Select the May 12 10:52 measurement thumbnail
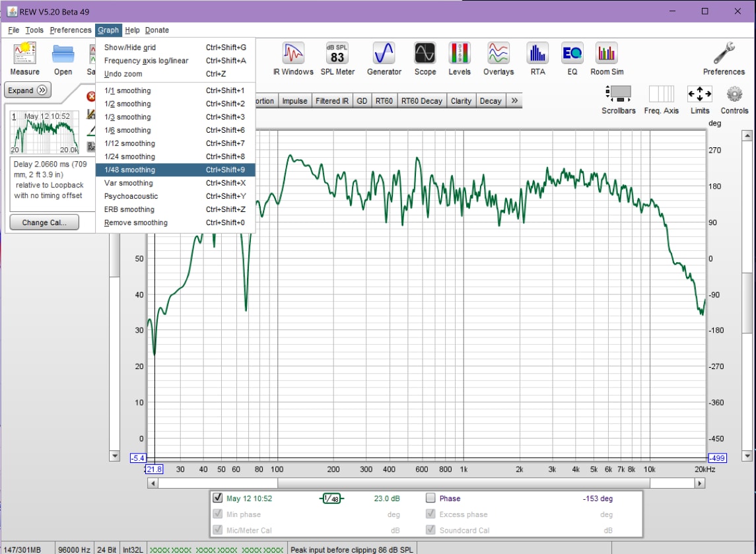This screenshot has width=756, height=554. tap(44, 133)
